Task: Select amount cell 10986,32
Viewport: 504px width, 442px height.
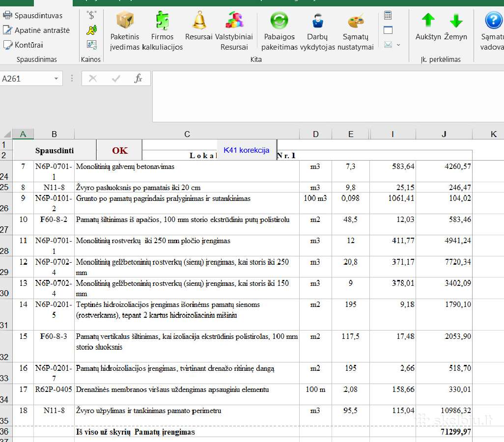Action: click(x=444, y=415)
